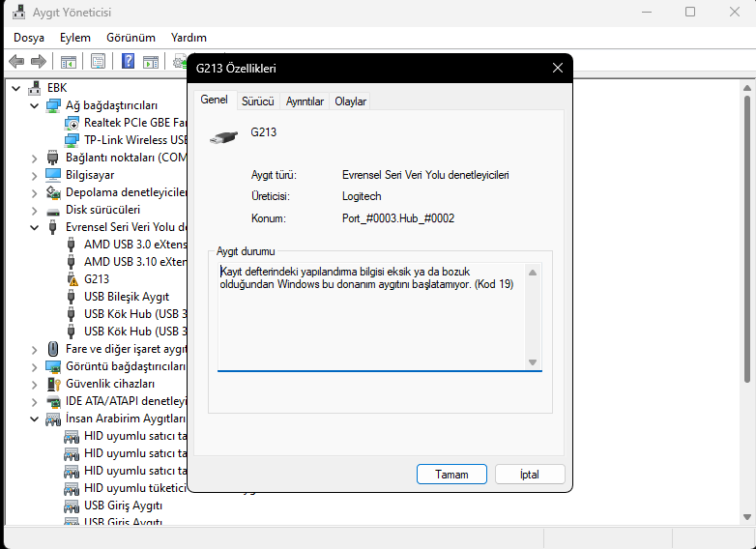Screen dimensions: 756x549
Task: Click the blue question mark help icon
Action: point(128,61)
